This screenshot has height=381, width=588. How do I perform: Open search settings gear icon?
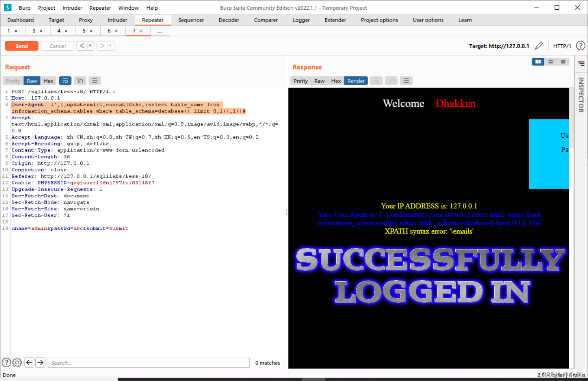pyautogui.click(x=17, y=362)
